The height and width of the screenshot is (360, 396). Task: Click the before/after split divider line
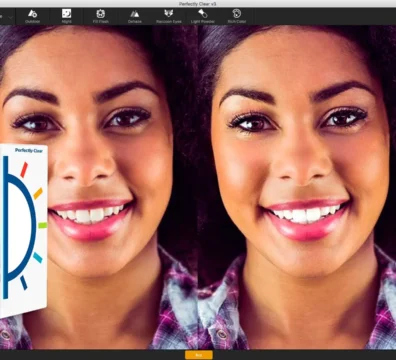pos(198,187)
